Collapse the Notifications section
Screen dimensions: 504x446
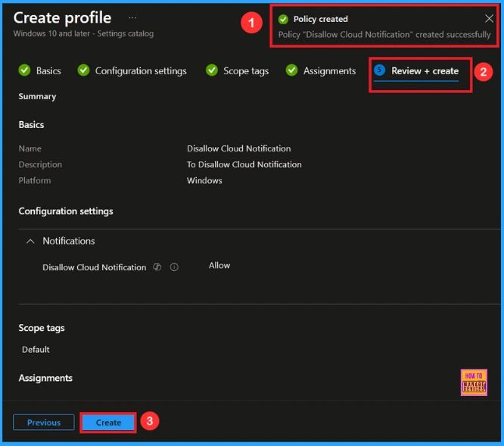tap(30, 241)
